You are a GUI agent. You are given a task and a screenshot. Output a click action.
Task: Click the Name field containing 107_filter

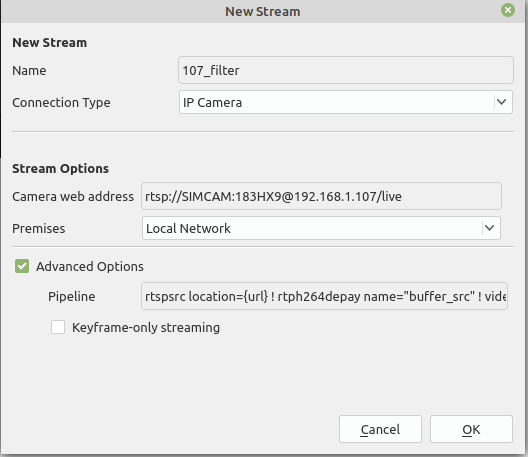[x=345, y=70]
